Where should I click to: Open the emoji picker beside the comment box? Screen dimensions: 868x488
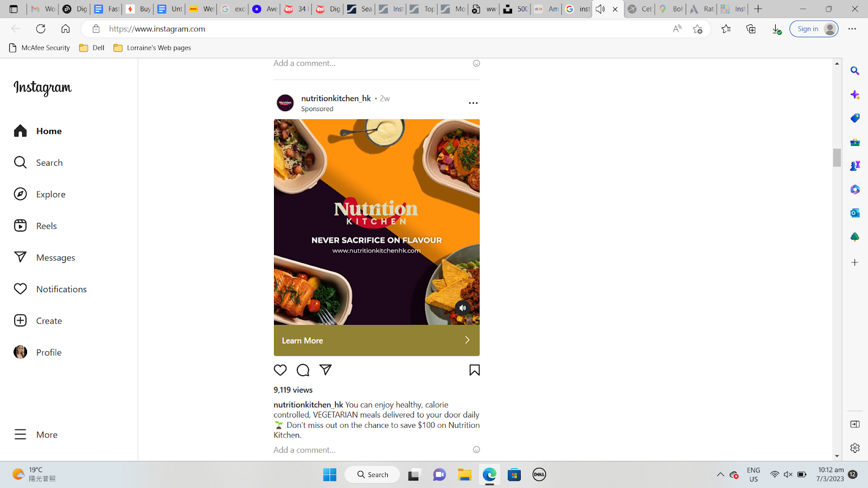[x=476, y=450]
